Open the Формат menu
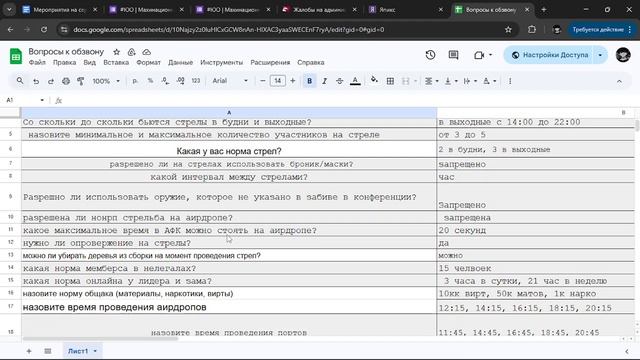The height and width of the screenshot is (360, 640). pyautogui.click(x=148, y=62)
